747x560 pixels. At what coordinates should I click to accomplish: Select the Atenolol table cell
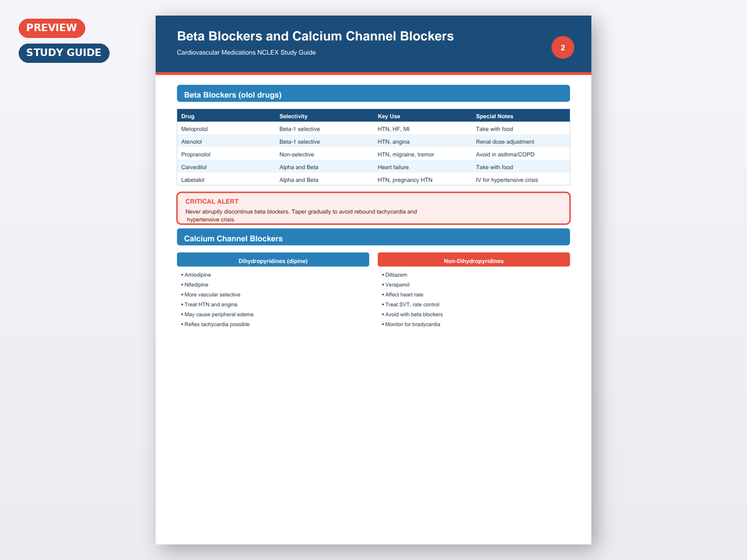192,142
